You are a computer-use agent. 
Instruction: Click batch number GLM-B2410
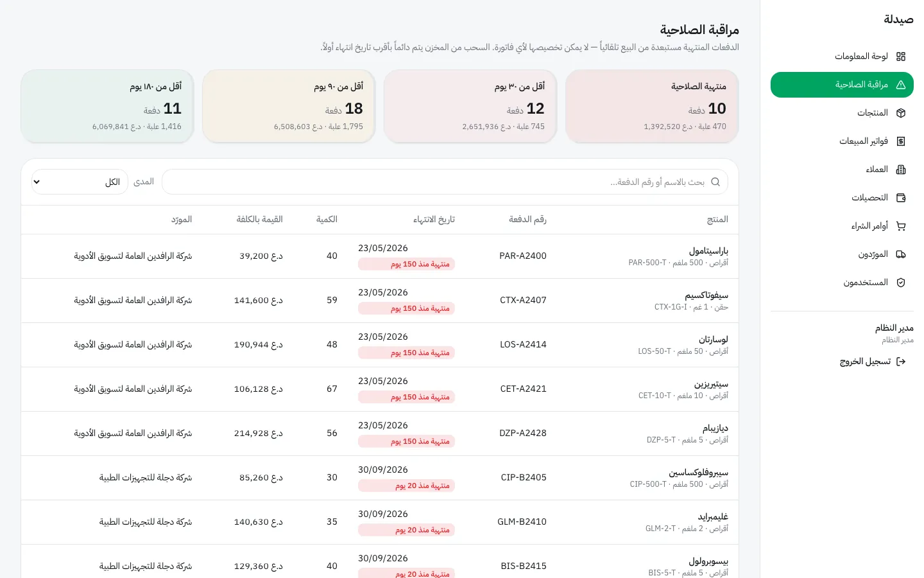click(x=522, y=521)
